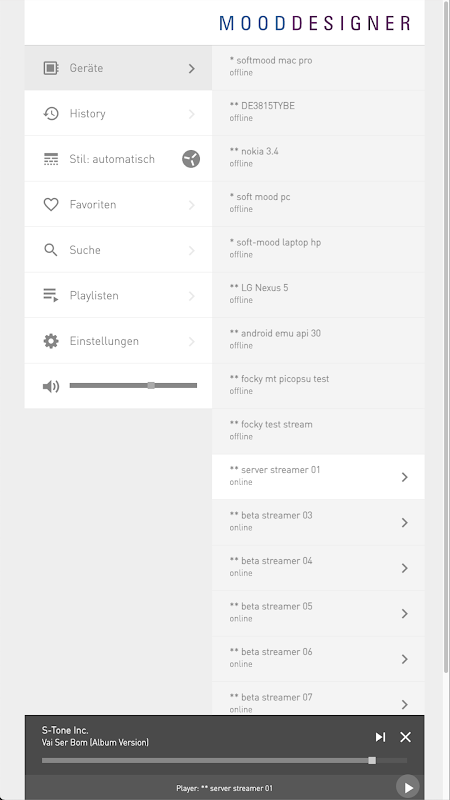Expand beta streamer 03 chevron
Screen dimensions: 450x800
click(x=405, y=522)
